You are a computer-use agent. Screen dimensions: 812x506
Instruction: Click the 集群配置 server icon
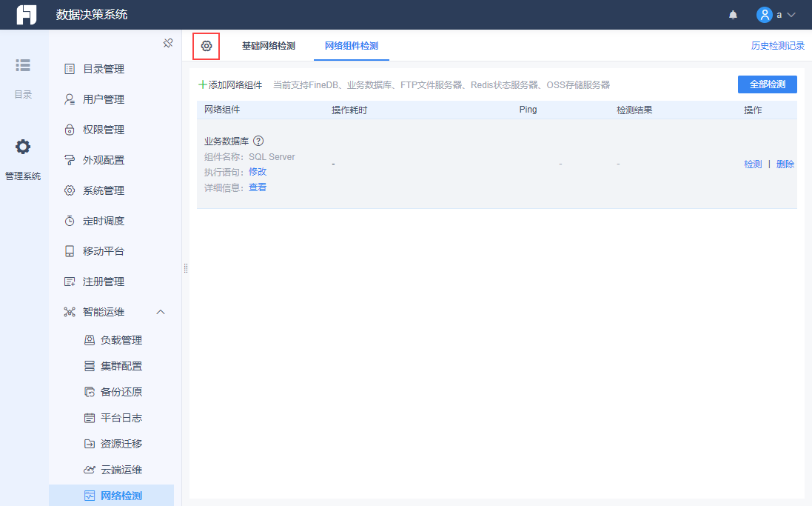[90, 366]
